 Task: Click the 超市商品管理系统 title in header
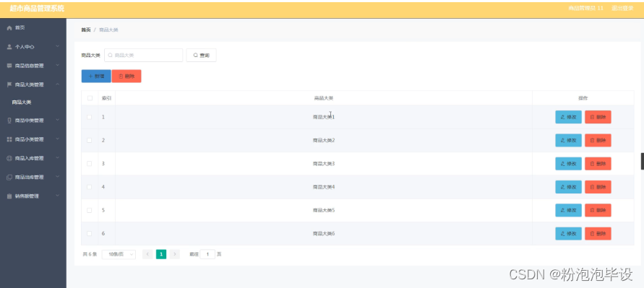click(37, 9)
